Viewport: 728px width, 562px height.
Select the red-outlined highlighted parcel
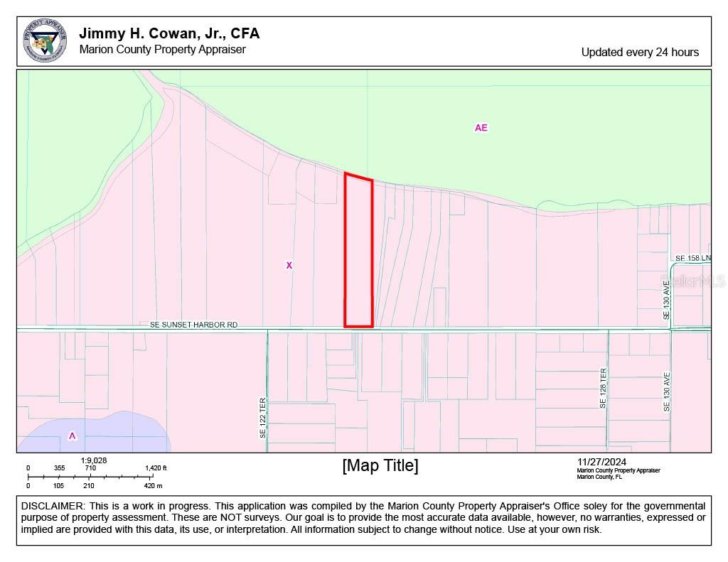click(358, 252)
